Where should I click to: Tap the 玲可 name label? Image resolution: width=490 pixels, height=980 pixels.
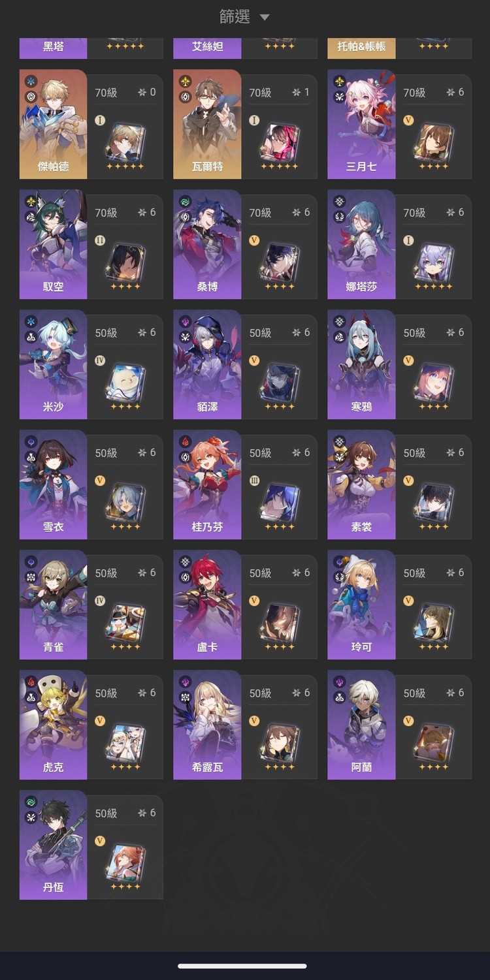[x=361, y=647]
